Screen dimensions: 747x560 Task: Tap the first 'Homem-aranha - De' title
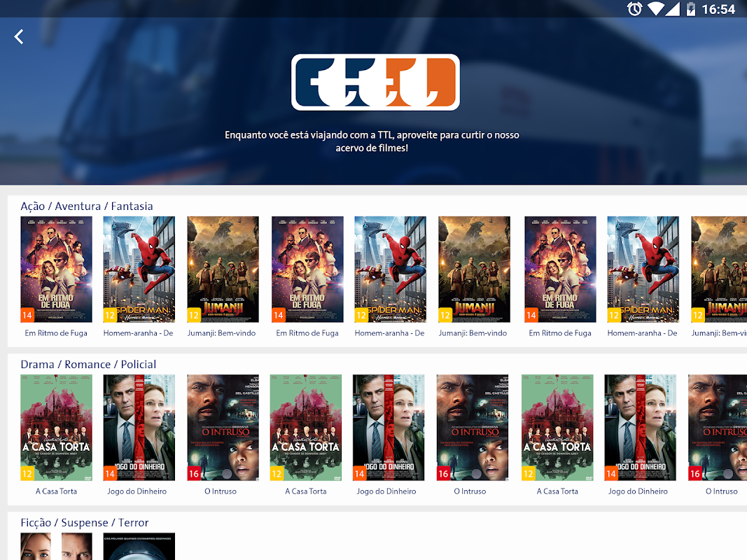(138, 333)
